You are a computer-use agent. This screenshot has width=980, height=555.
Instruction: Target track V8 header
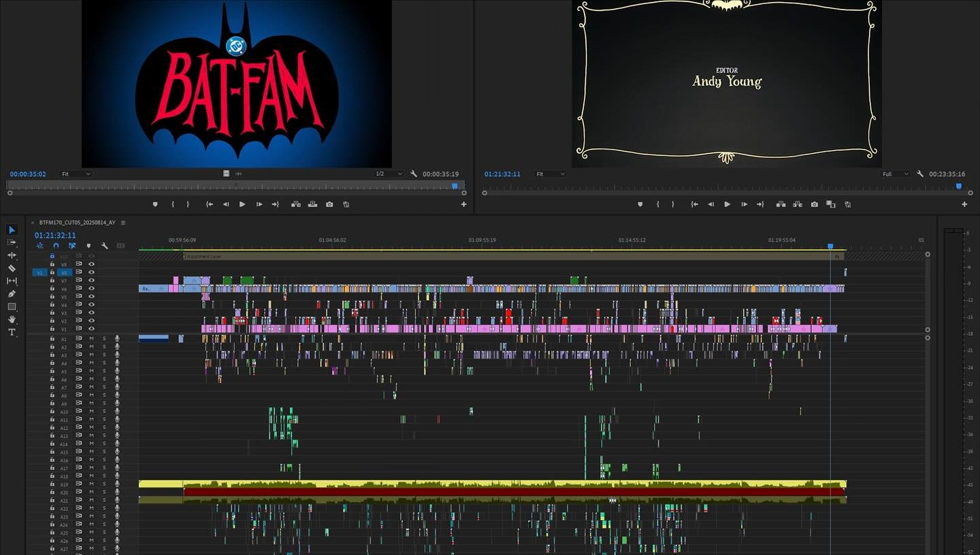[64, 272]
